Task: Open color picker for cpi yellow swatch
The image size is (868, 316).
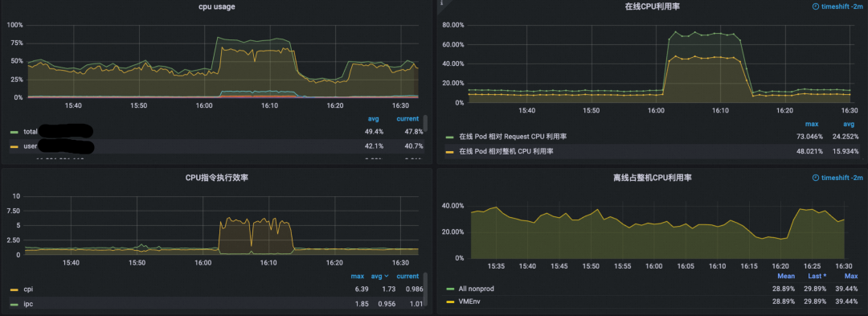Action: click(14, 289)
